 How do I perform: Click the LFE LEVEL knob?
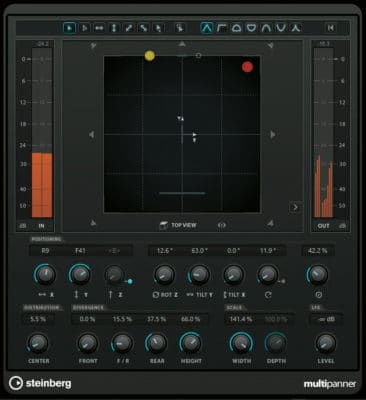(326, 343)
